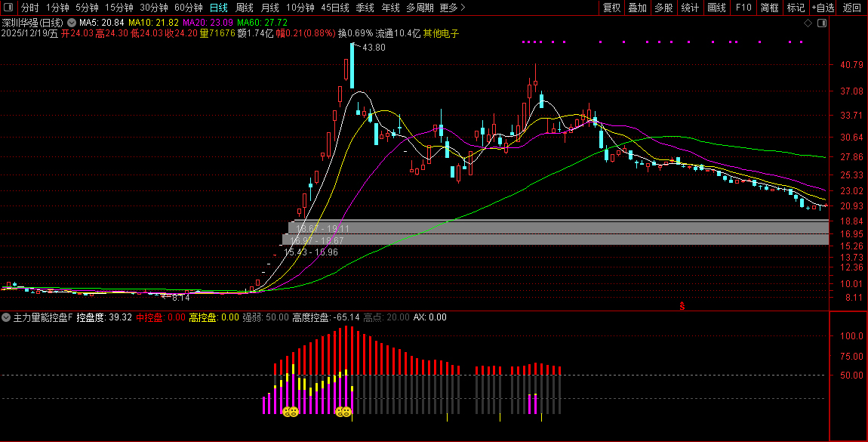
Task: Open the MA indicator dropdown arrow
Action: [x=70, y=23]
